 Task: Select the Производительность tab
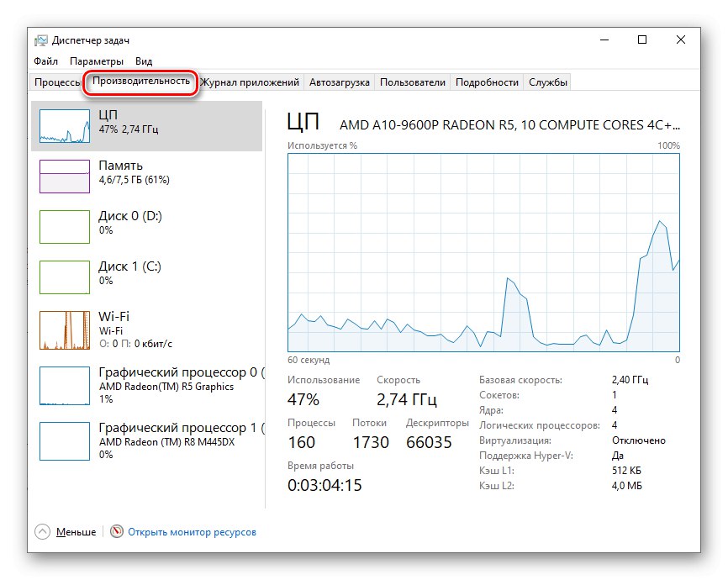141,82
